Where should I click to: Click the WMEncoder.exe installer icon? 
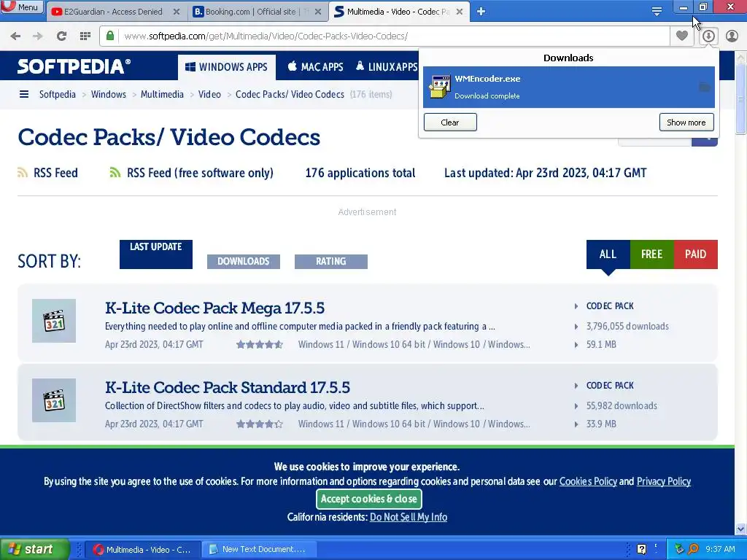pyautogui.click(x=439, y=87)
